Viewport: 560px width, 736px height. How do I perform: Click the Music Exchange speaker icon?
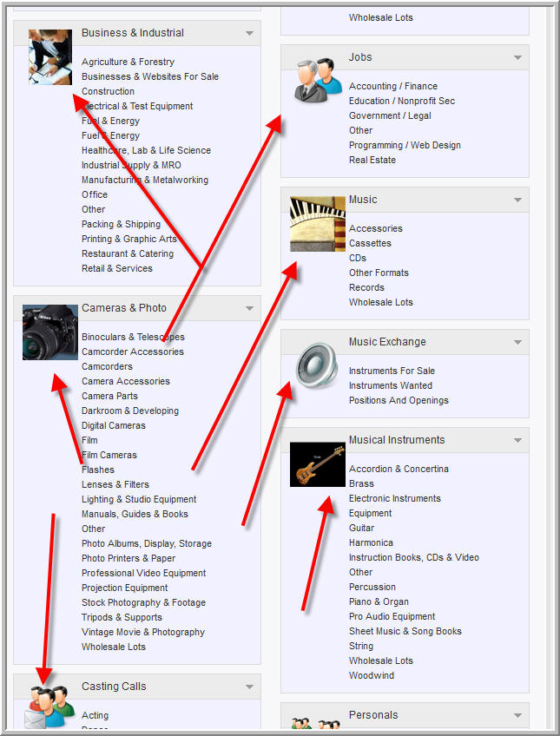[x=317, y=365]
